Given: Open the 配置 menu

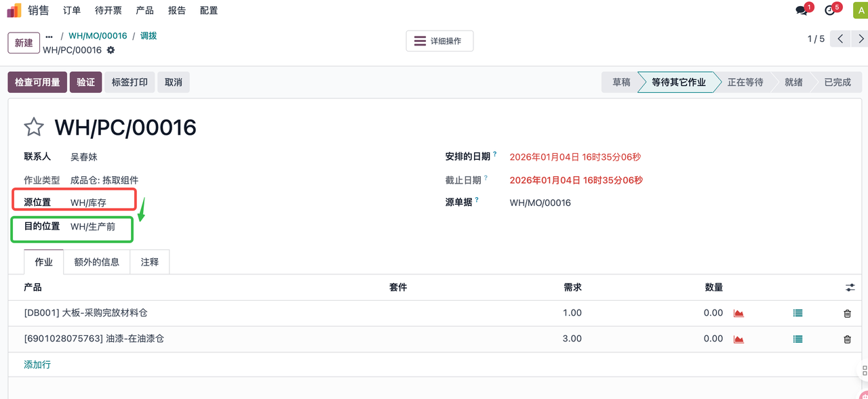Looking at the screenshot, I should [209, 10].
